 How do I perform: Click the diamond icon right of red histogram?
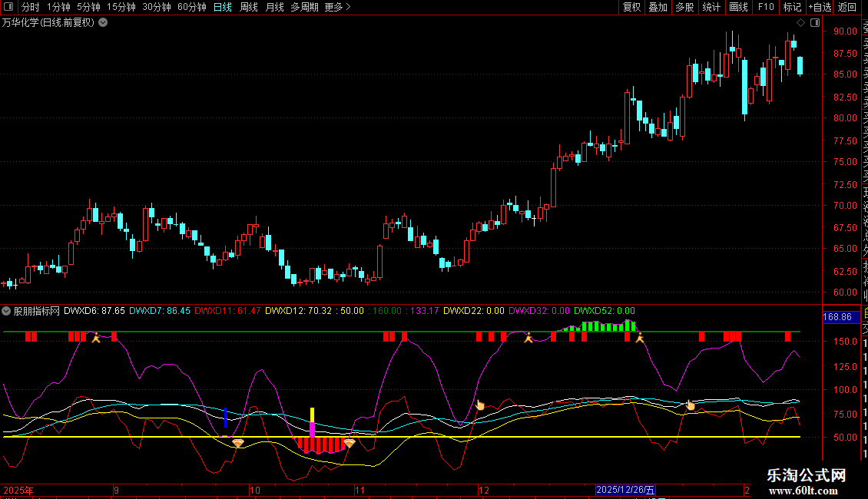[x=350, y=443]
